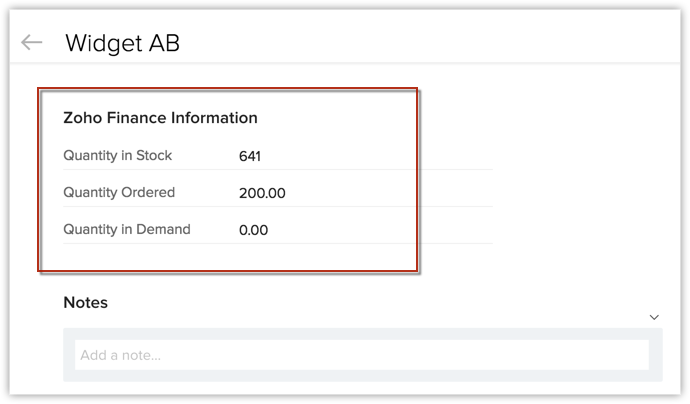The width and height of the screenshot is (690, 404).
Task: Select the 641 stock value
Action: [x=250, y=156]
